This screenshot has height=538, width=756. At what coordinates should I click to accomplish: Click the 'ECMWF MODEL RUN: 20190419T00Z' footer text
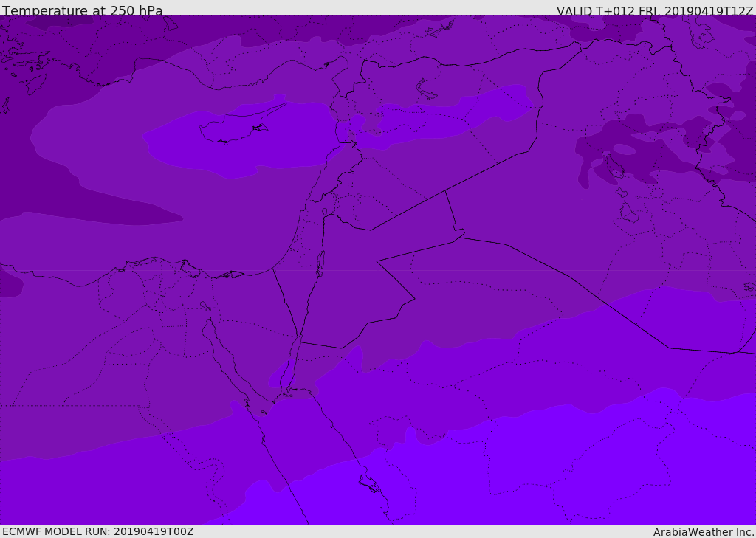pyautogui.click(x=98, y=531)
